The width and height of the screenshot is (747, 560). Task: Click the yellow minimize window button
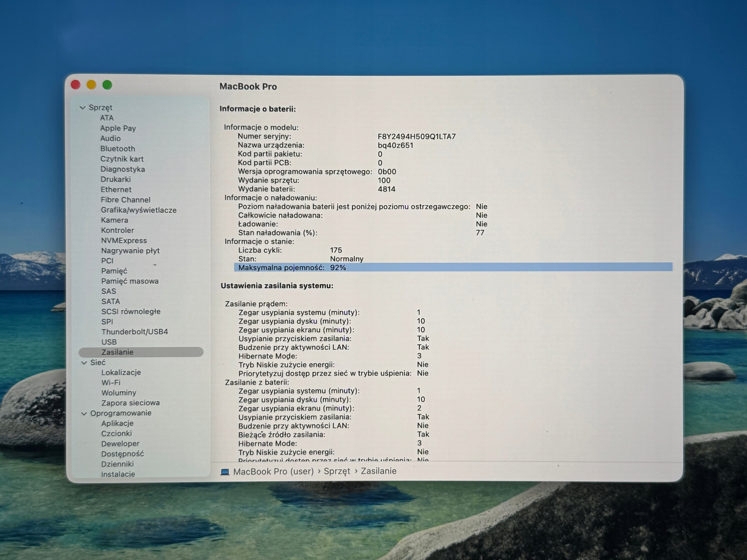click(x=92, y=85)
